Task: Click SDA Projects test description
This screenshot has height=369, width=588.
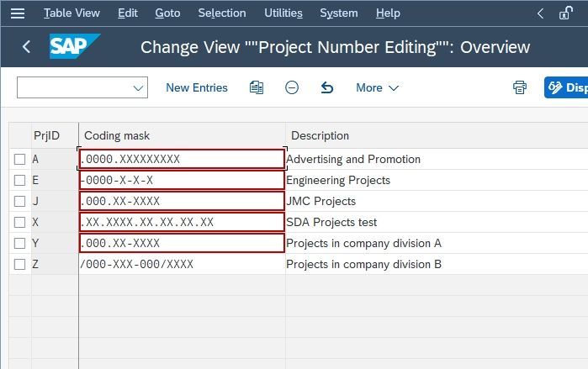Action: point(331,222)
